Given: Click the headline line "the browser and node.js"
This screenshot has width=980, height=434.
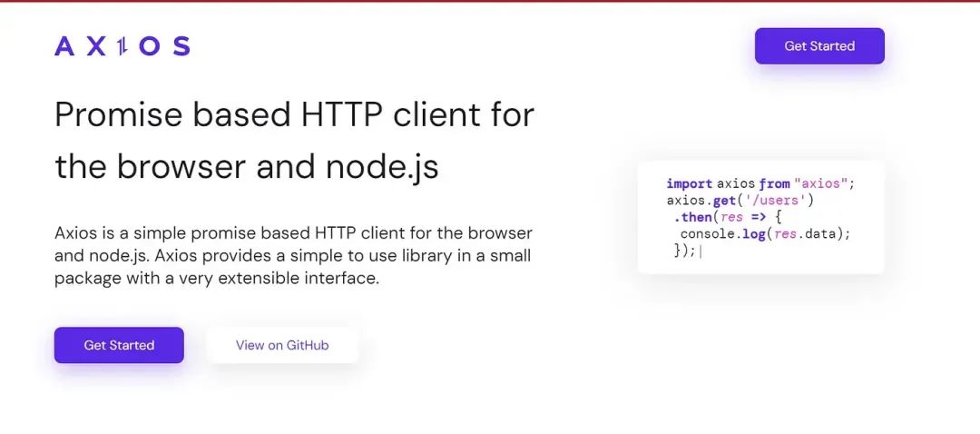Looking at the screenshot, I should tap(246, 166).
